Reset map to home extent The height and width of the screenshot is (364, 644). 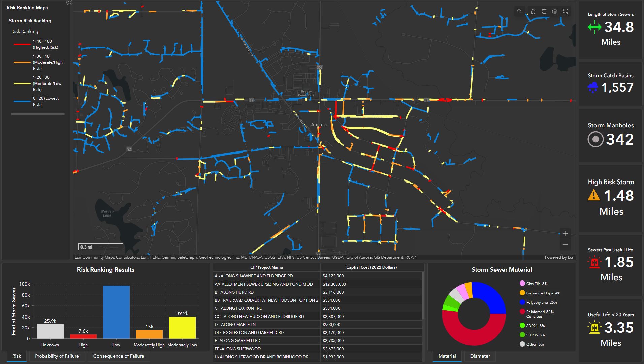coord(533,11)
